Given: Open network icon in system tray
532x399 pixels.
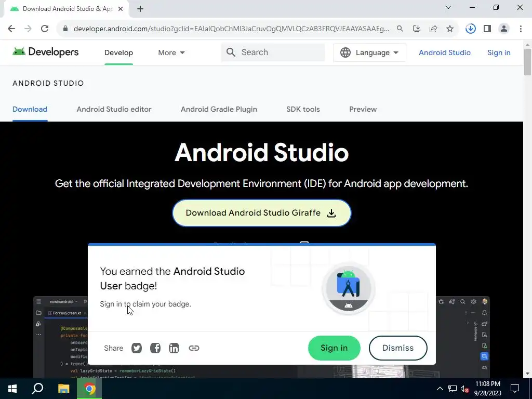Looking at the screenshot, I should tap(453, 389).
